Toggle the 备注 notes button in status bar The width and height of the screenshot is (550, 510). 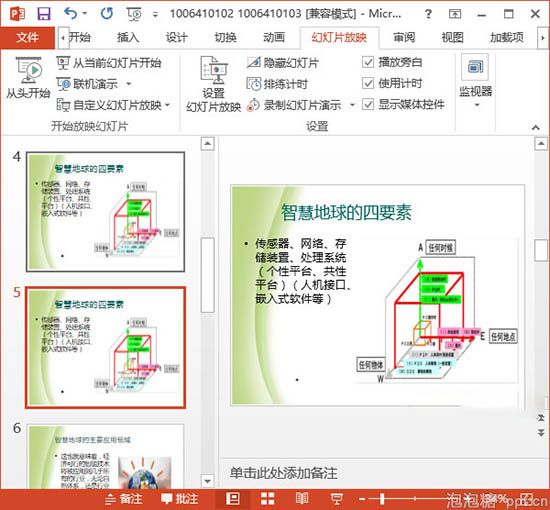[x=124, y=499]
